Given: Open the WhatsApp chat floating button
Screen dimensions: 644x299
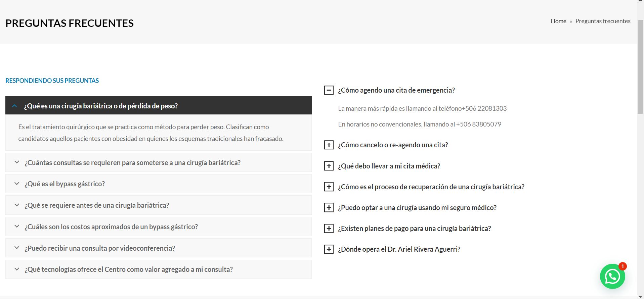Looking at the screenshot, I should 612,276.
